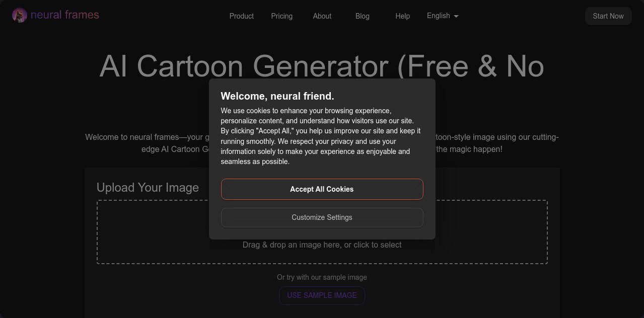Screen dimensions: 644x318
Task: Open the homepage via neural frames wordmark
Action: click(64, 15)
